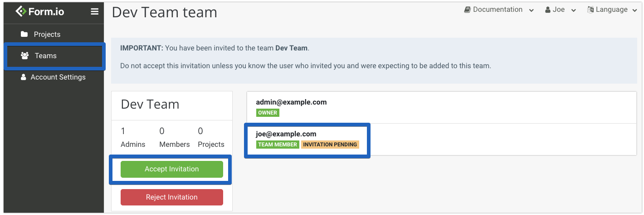This screenshot has width=644, height=215.
Task: Open Projects in the sidebar
Action: [x=47, y=35]
